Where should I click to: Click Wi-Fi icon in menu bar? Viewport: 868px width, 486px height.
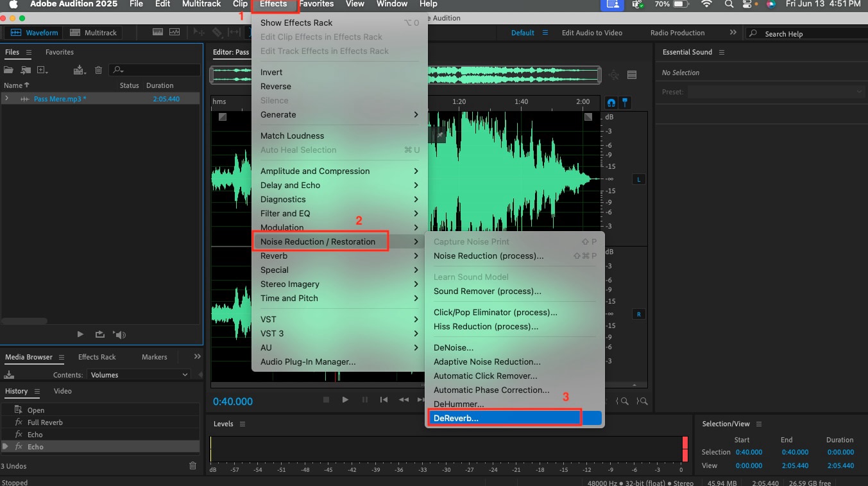click(706, 4)
